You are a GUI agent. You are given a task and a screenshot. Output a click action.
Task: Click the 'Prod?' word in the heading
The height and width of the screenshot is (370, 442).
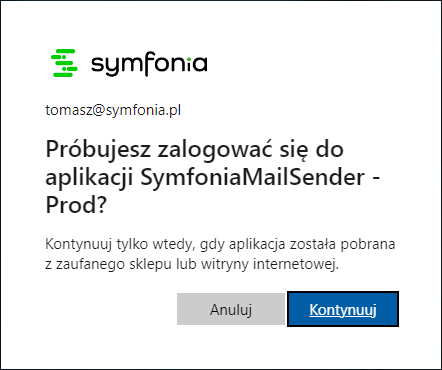pyautogui.click(x=76, y=204)
